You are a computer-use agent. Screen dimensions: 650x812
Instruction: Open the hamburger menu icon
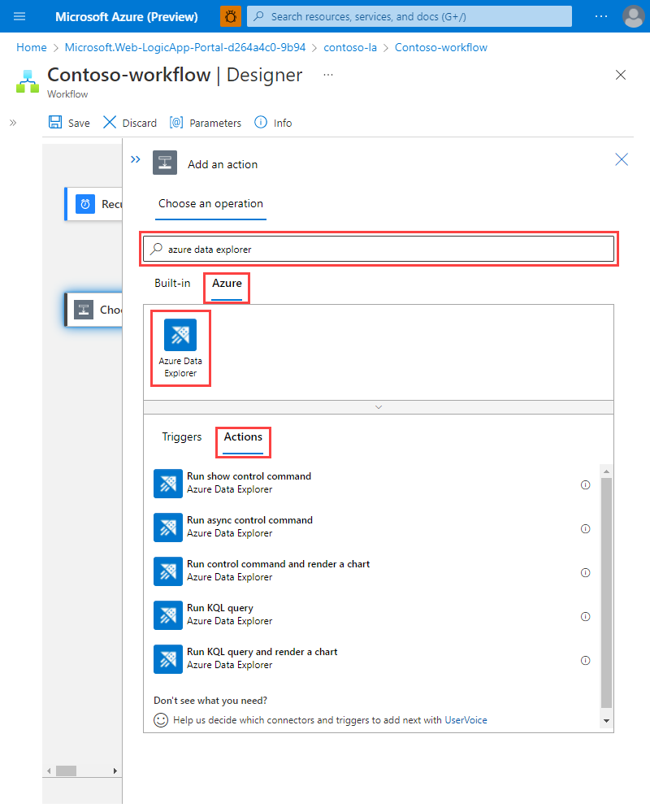(x=19, y=16)
